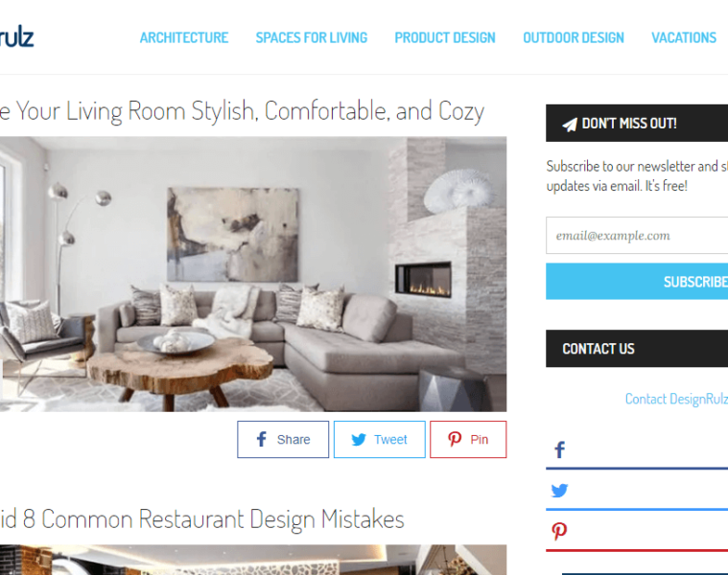
Task: Open the Vacations menu item
Action: coord(684,37)
